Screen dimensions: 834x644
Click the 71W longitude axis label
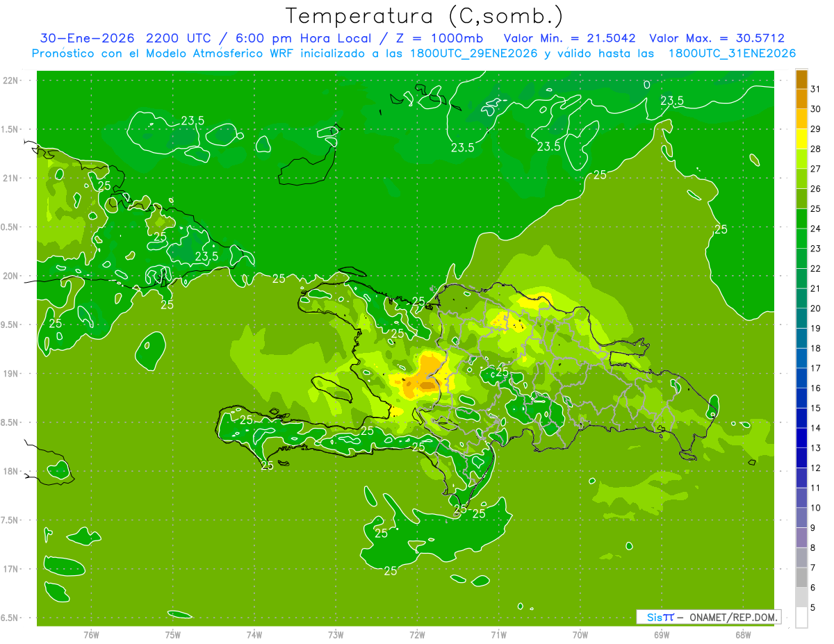(498, 635)
